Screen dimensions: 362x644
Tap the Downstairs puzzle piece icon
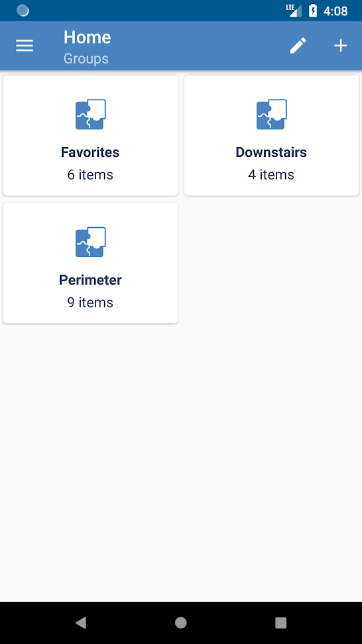tap(271, 114)
